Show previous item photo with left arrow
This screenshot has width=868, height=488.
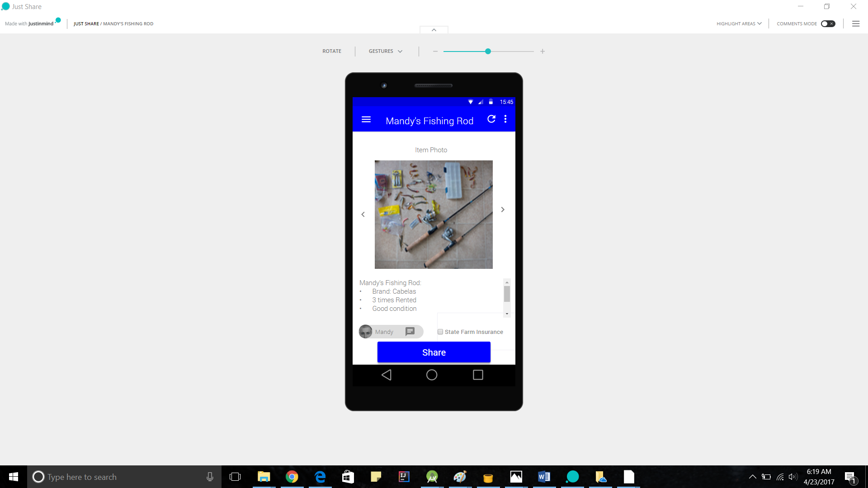[x=363, y=215]
